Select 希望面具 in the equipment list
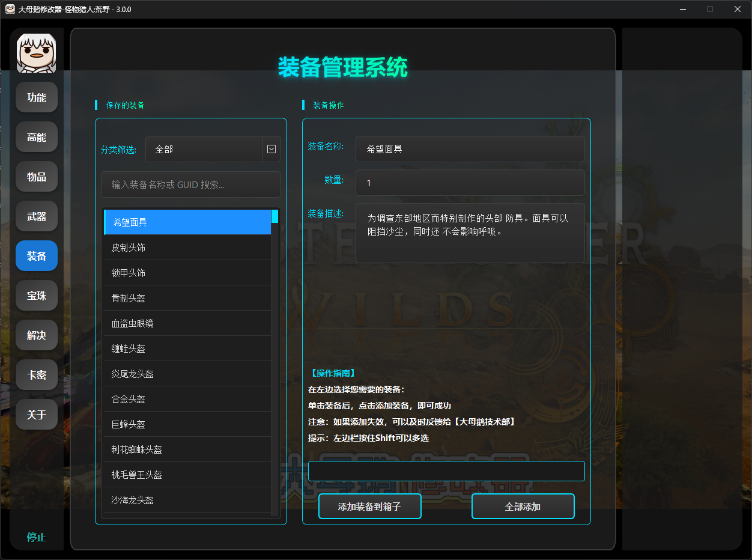 point(187,222)
